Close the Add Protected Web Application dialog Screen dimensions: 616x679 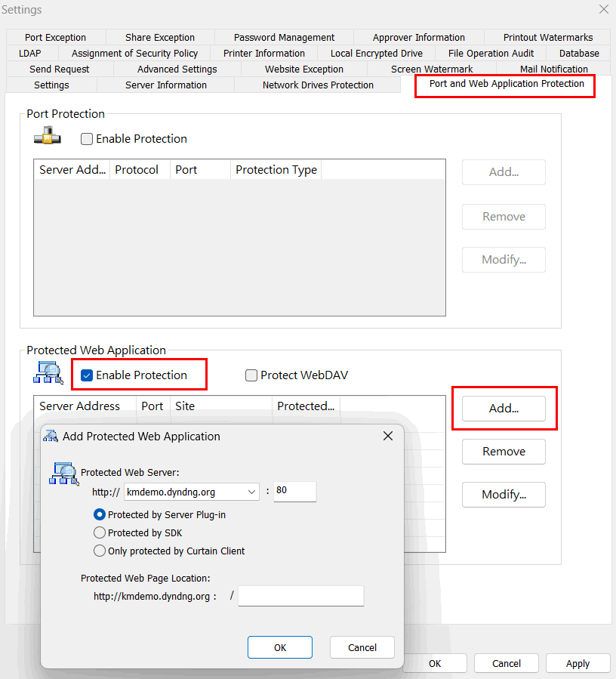coord(387,436)
